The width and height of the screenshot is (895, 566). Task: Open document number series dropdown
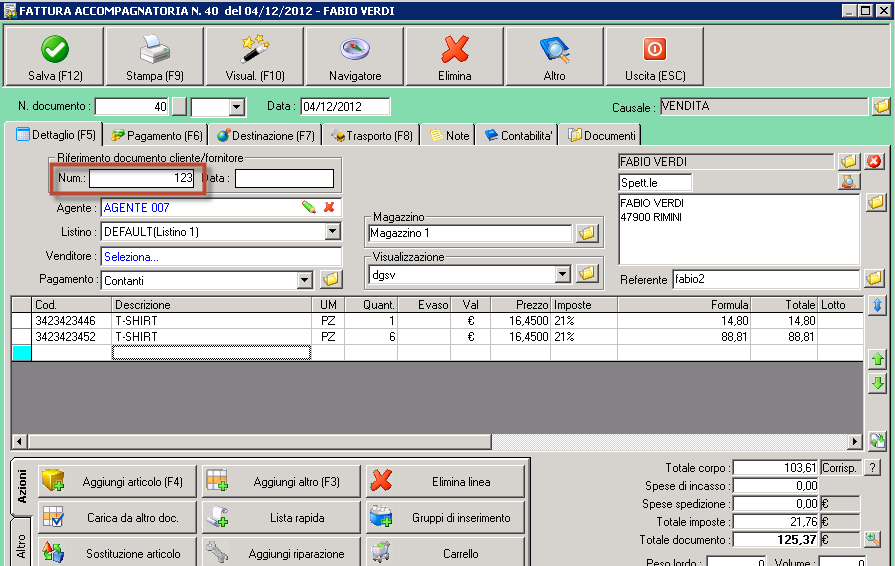point(236,107)
